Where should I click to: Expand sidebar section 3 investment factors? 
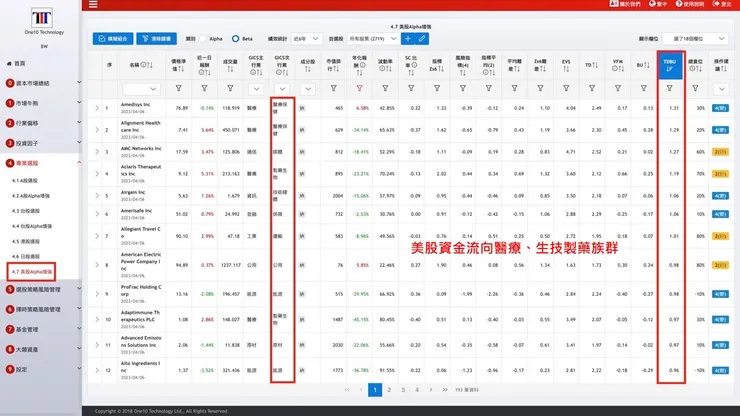point(41,143)
